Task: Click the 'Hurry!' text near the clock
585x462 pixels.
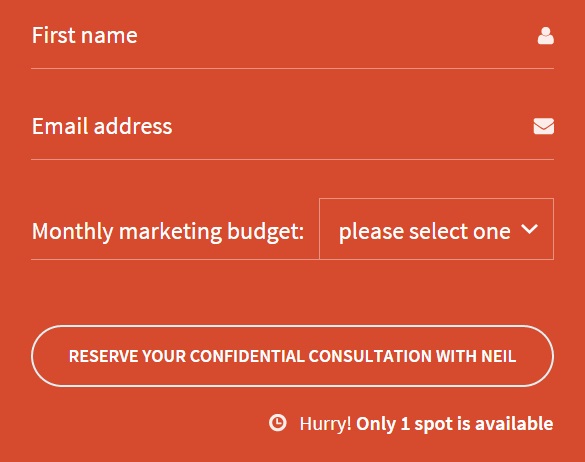Action: click(x=325, y=424)
